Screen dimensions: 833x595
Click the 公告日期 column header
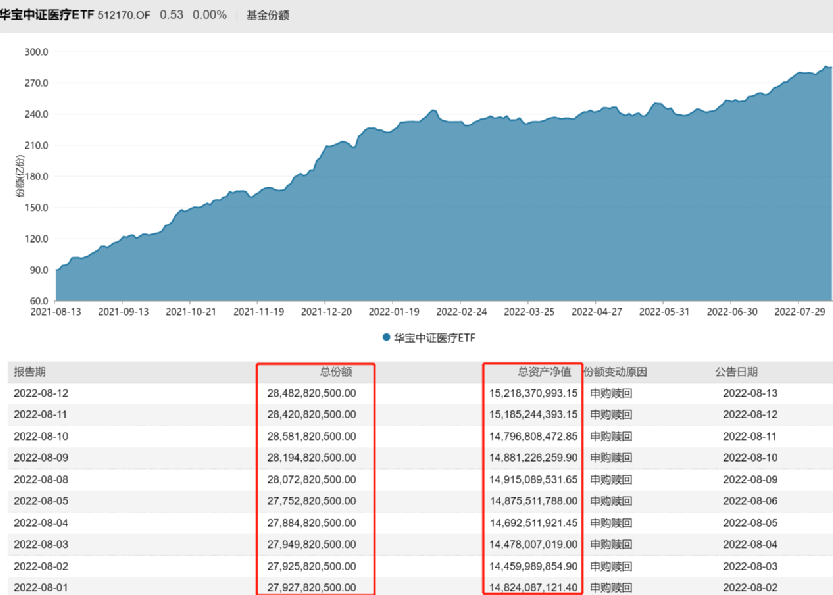[x=739, y=371]
